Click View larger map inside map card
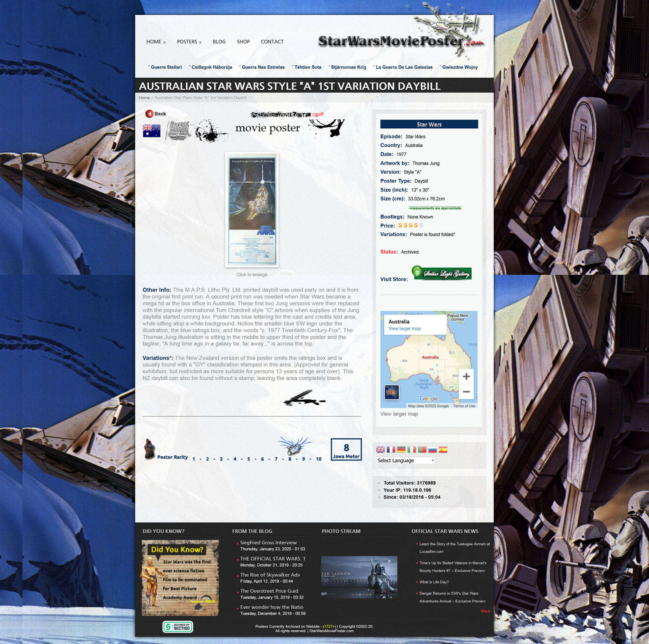 [x=404, y=329]
